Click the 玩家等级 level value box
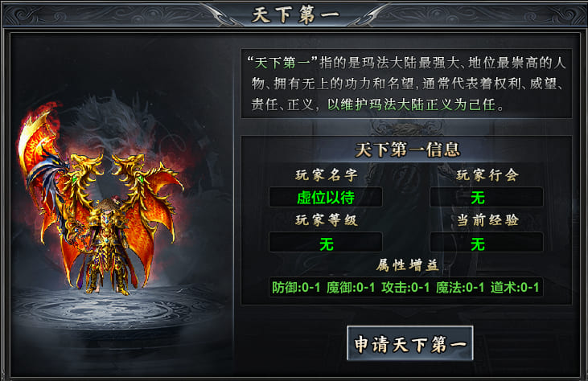This screenshot has height=381, width=588. [326, 243]
